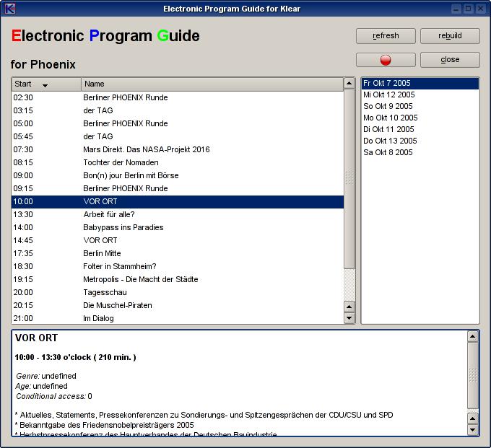The width and height of the screenshot is (491, 448).
Task: Click the close button beside record
Action: (450, 60)
